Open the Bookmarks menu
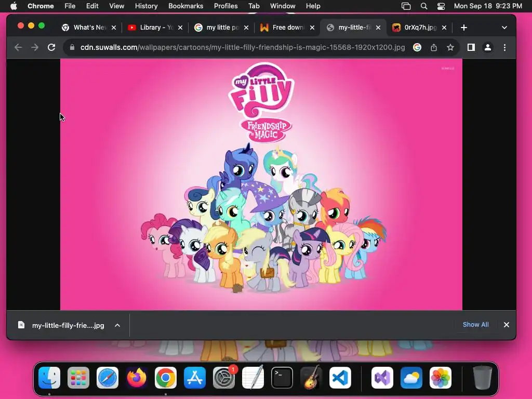The image size is (532, 399). (x=185, y=6)
